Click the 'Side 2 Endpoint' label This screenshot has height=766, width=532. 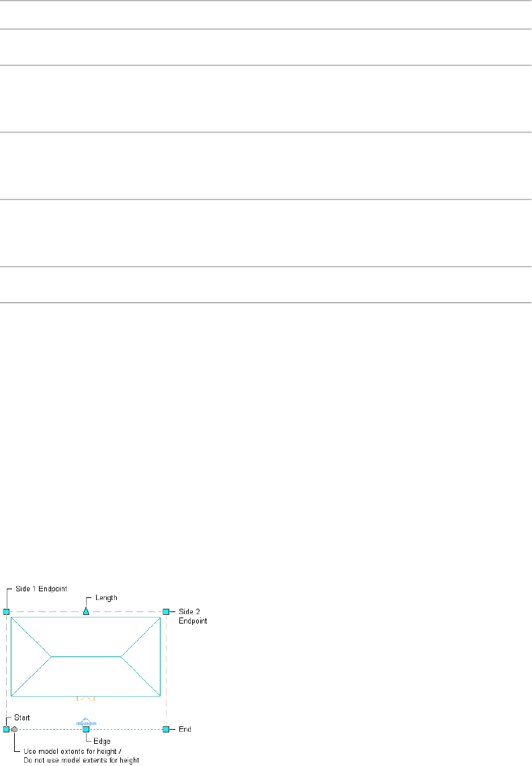(x=193, y=616)
